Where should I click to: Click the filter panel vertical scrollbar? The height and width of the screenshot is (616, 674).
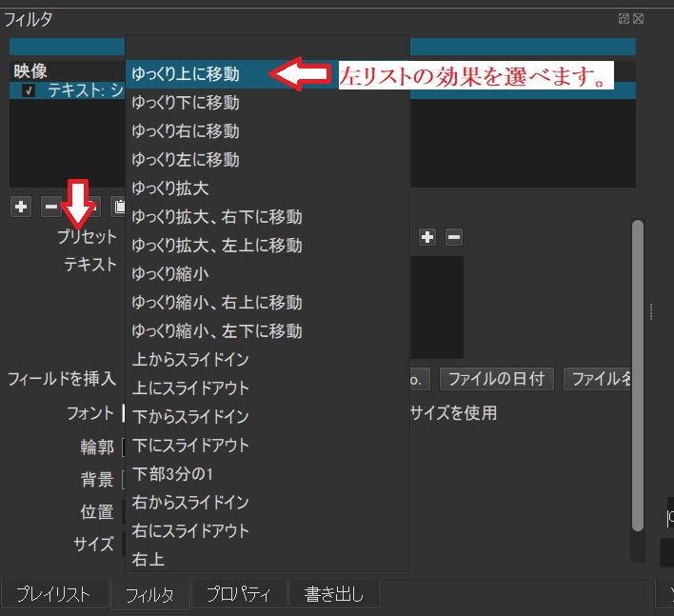point(638,375)
